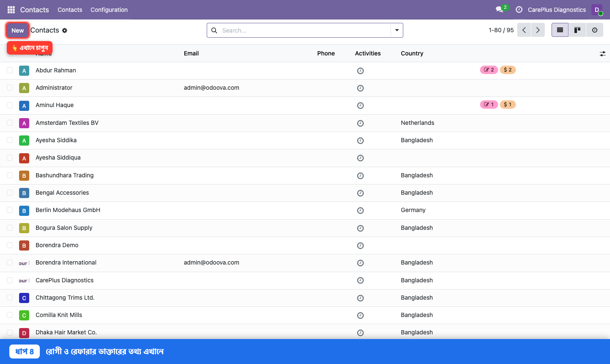
Task: Go to next page of contacts
Action: pyautogui.click(x=538, y=30)
